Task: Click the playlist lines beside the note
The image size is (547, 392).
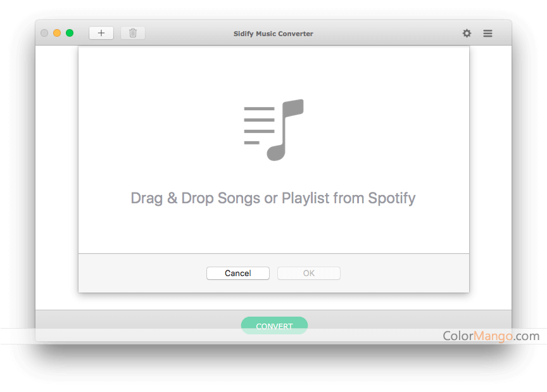Action: tap(259, 125)
